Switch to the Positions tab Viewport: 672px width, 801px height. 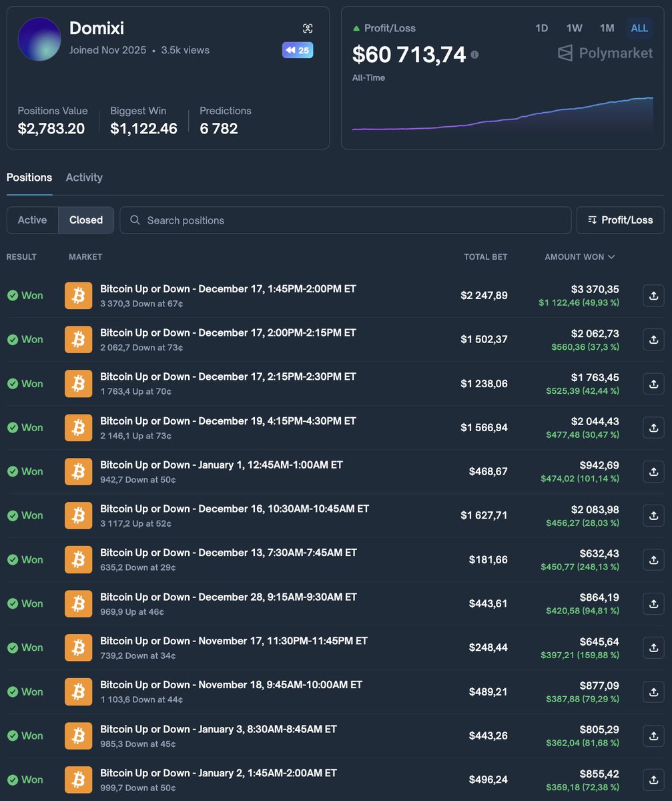point(29,178)
